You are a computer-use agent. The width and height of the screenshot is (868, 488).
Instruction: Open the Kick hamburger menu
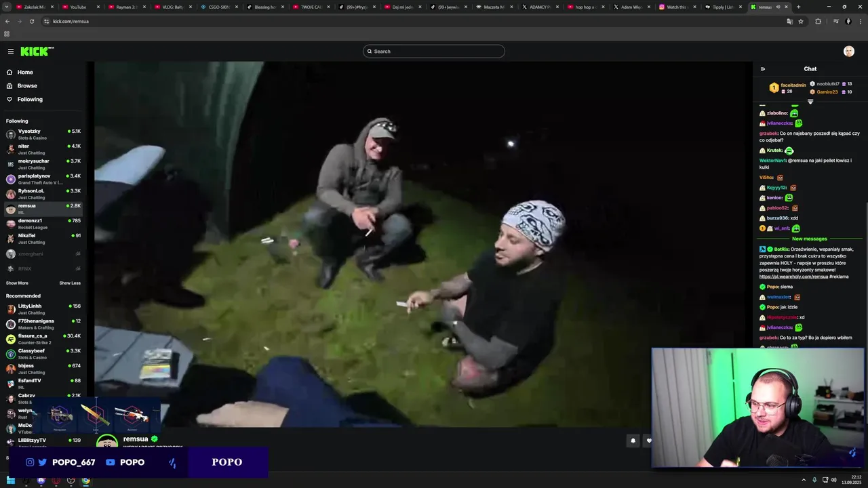tap(10, 52)
